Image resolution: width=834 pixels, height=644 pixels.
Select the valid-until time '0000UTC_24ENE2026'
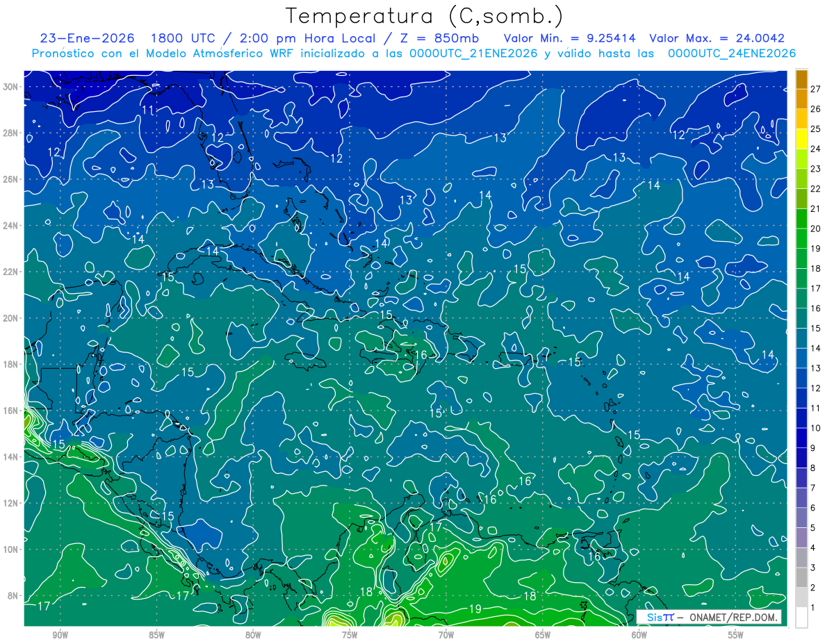[x=731, y=53]
